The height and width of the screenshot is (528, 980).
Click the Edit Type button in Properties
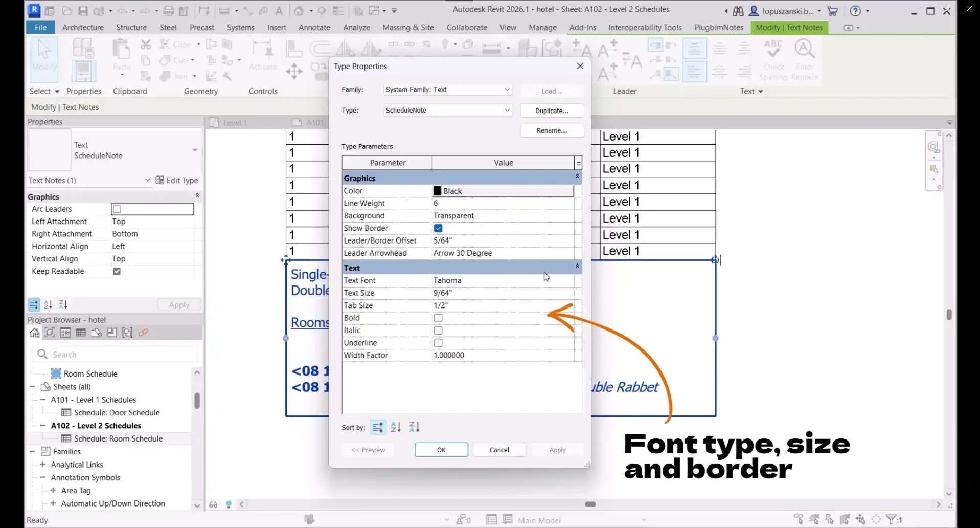coord(176,180)
